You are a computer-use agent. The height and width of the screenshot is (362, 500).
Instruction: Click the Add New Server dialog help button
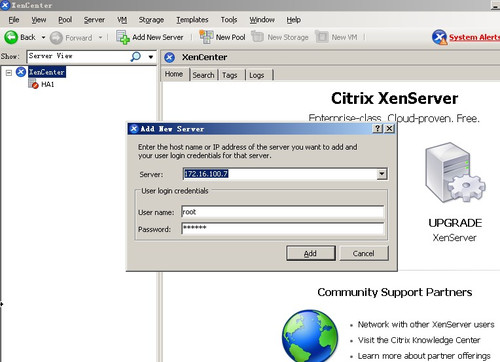pyautogui.click(x=377, y=128)
